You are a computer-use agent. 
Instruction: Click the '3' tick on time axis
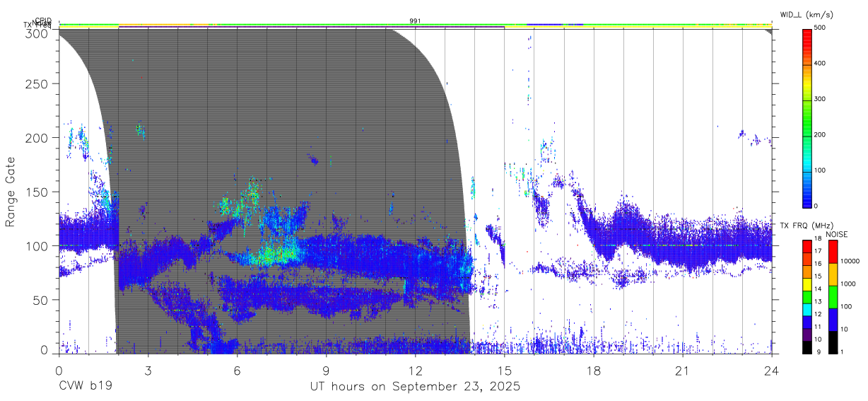click(148, 371)
